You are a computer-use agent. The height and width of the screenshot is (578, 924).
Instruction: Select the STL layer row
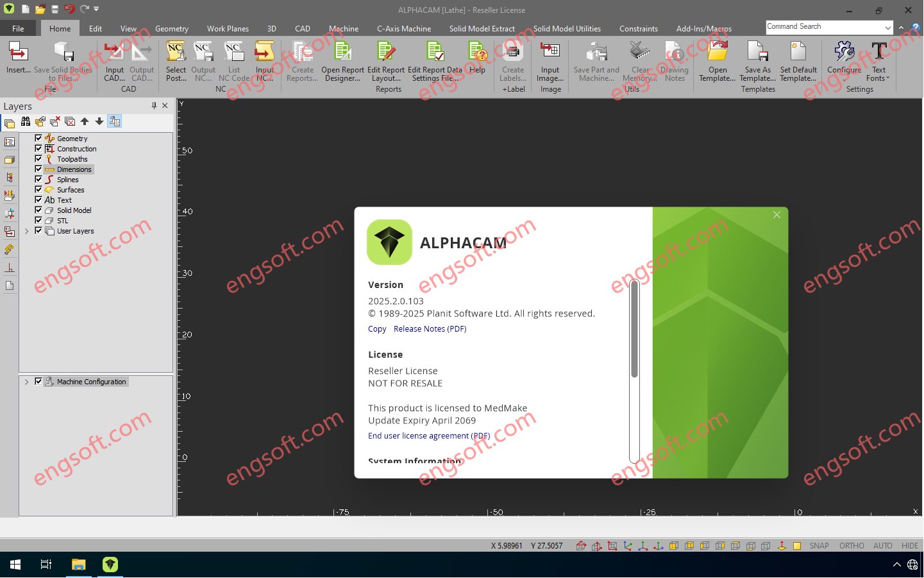[62, 221]
